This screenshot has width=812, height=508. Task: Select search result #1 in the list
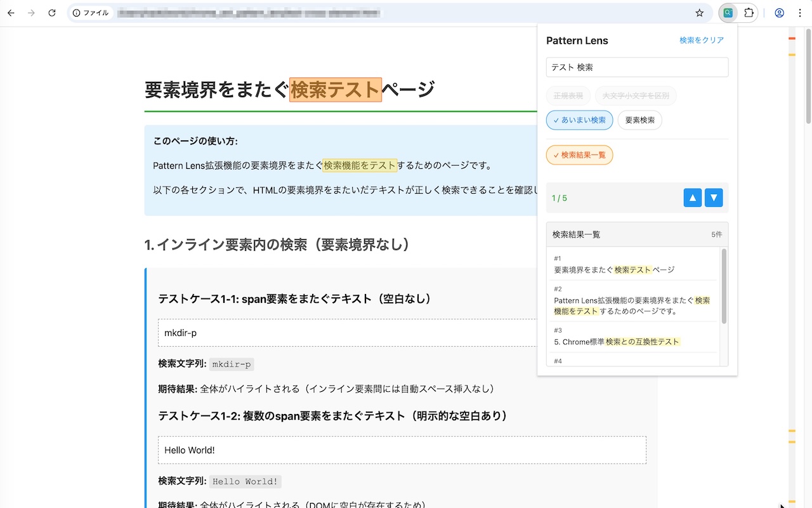click(x=634, y=265)
